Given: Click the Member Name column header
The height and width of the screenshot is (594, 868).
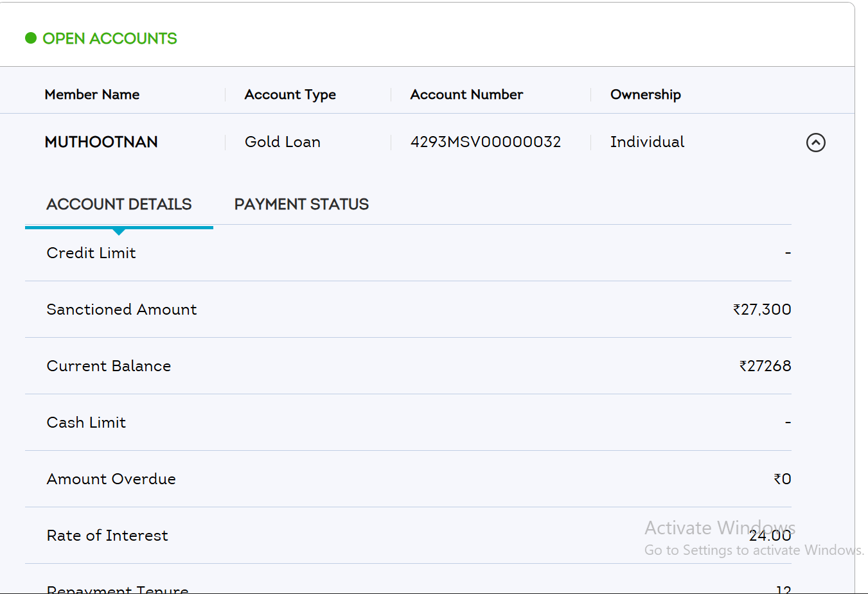Looking at the screenshot, I should click(92, 94).
